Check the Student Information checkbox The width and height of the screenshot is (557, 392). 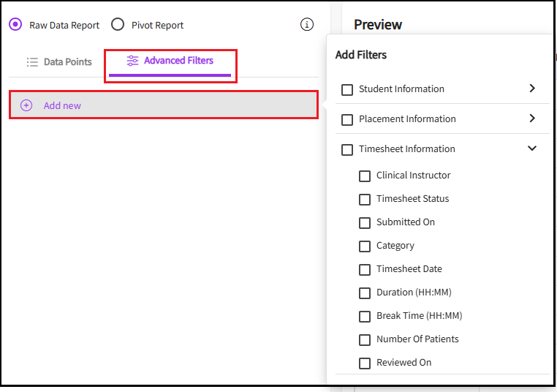click(x=347, y=89)
